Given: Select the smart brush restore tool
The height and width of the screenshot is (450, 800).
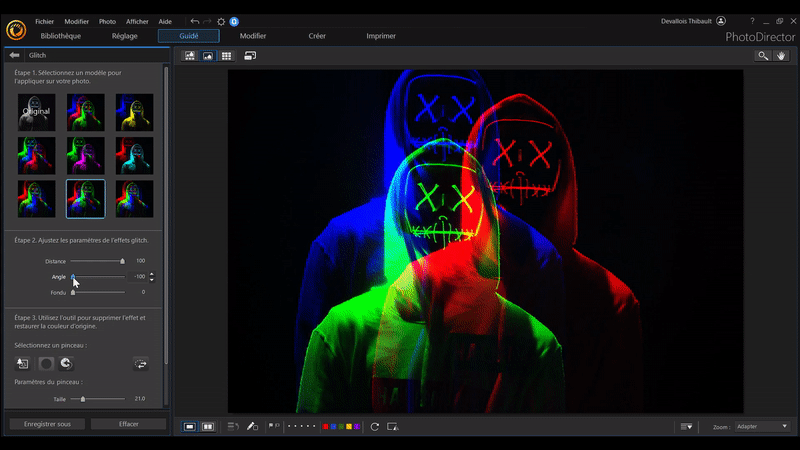Looking at the screenshot, I should (x=66, y=363).
